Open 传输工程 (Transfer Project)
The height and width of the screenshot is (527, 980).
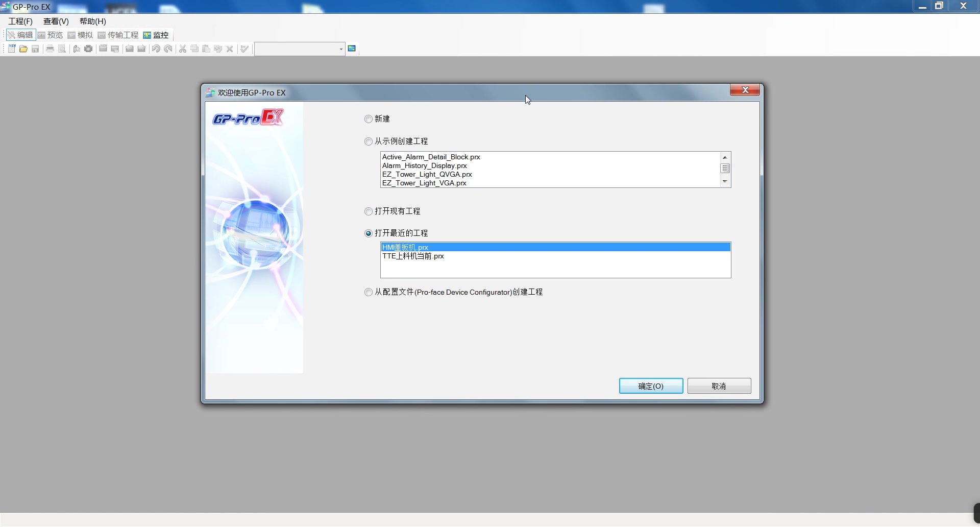point(118,35)
